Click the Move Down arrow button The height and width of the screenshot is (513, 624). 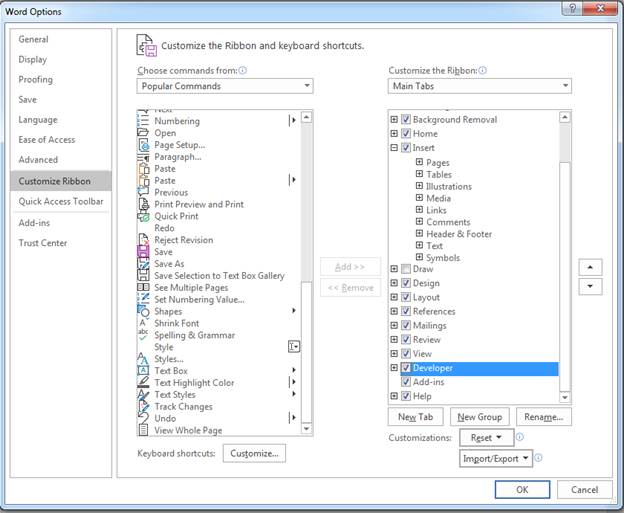590,287
